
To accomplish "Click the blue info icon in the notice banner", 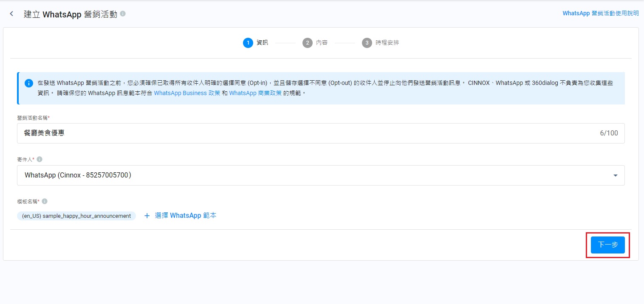I will point(29,83).
